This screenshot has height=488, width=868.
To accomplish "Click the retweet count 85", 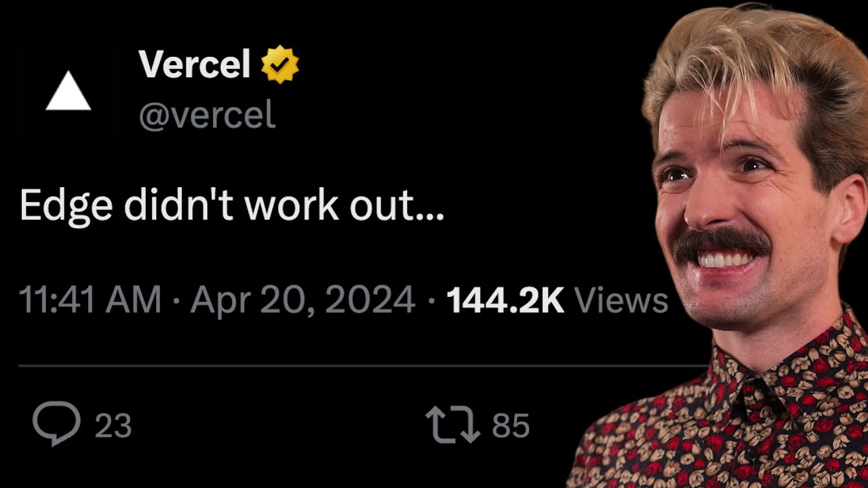I will (510, 426).
